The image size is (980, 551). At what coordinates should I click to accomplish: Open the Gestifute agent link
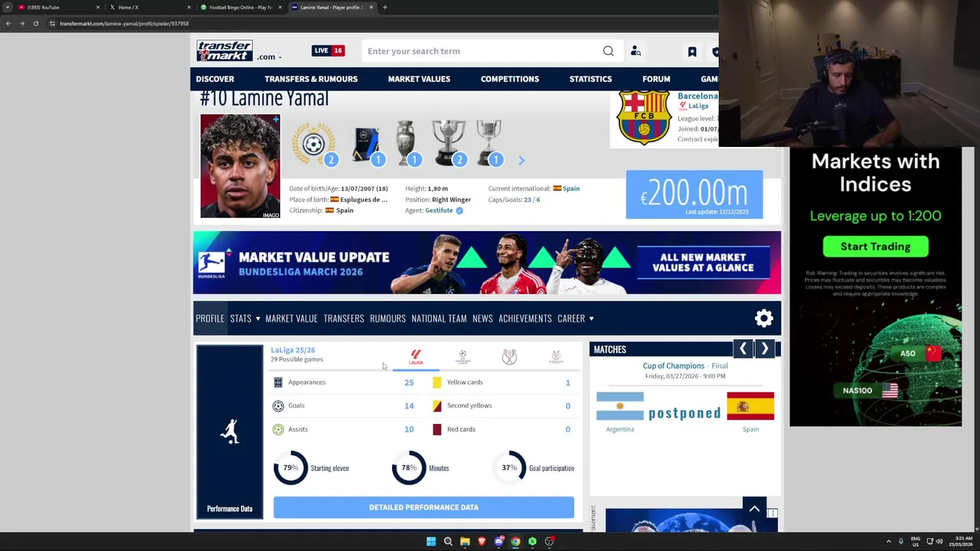click(x=439, y=210)
